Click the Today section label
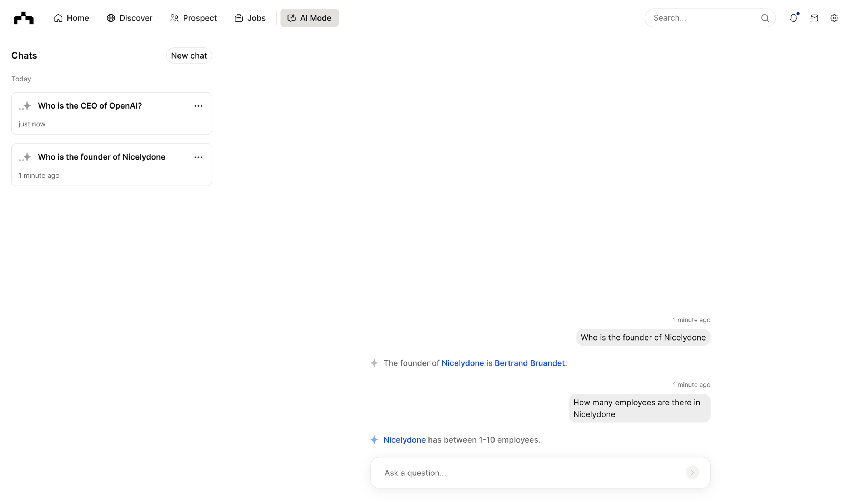The height and width of the screenshot is (504, 857). pyautogui.click(x=21, y=79)
